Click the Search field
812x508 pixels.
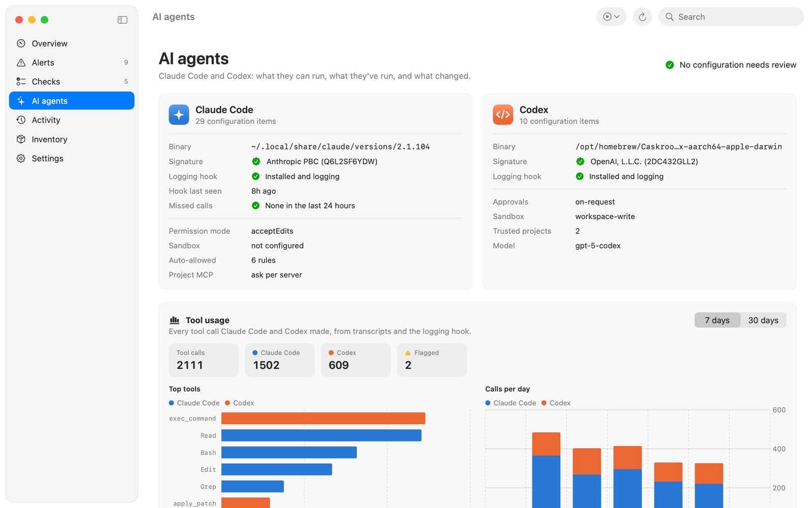tap(731, 17)
